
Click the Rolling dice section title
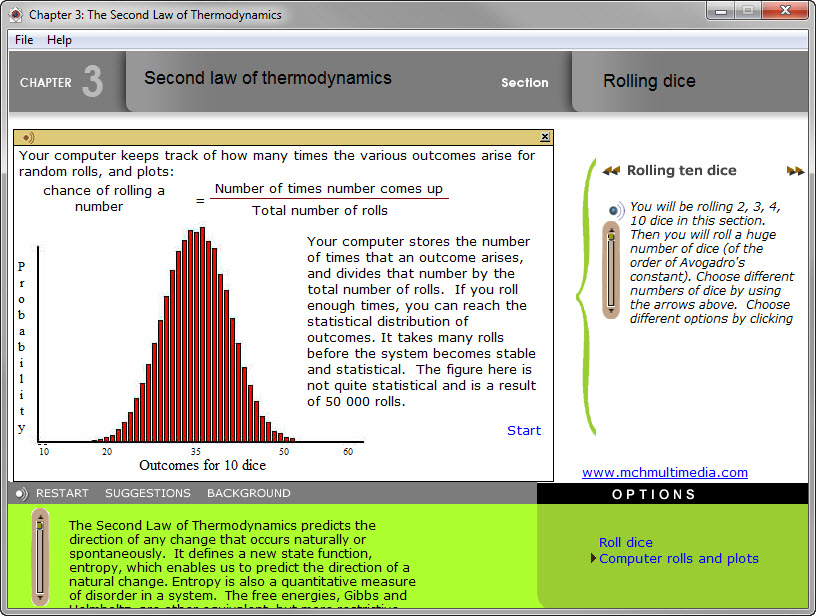pyautogui.click(x=649, y=81)
